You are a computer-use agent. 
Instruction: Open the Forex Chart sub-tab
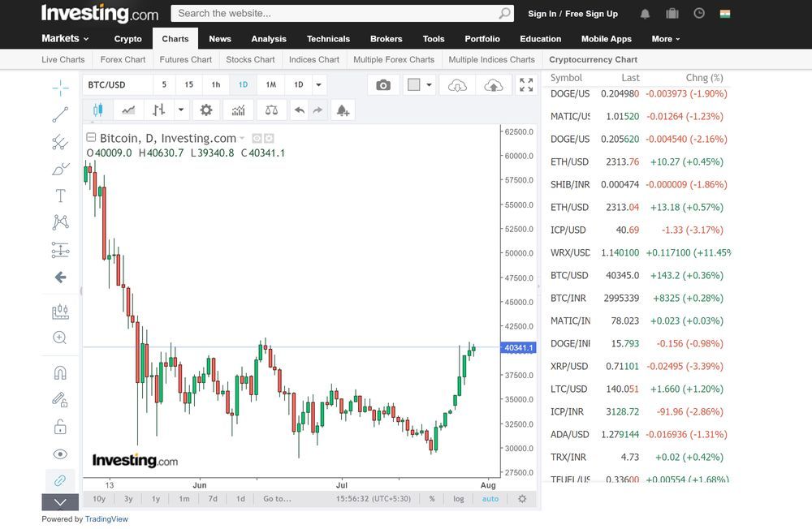tap(123, 59)
